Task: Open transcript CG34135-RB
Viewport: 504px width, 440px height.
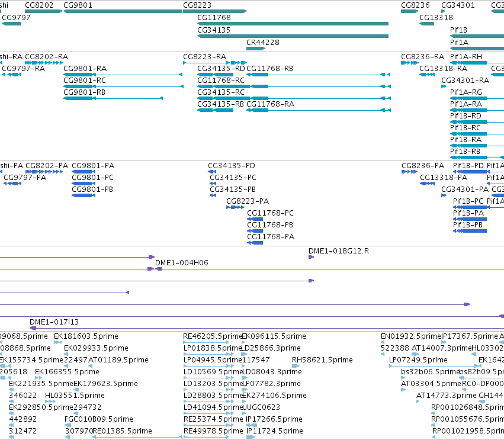Action: click(216, 110)
